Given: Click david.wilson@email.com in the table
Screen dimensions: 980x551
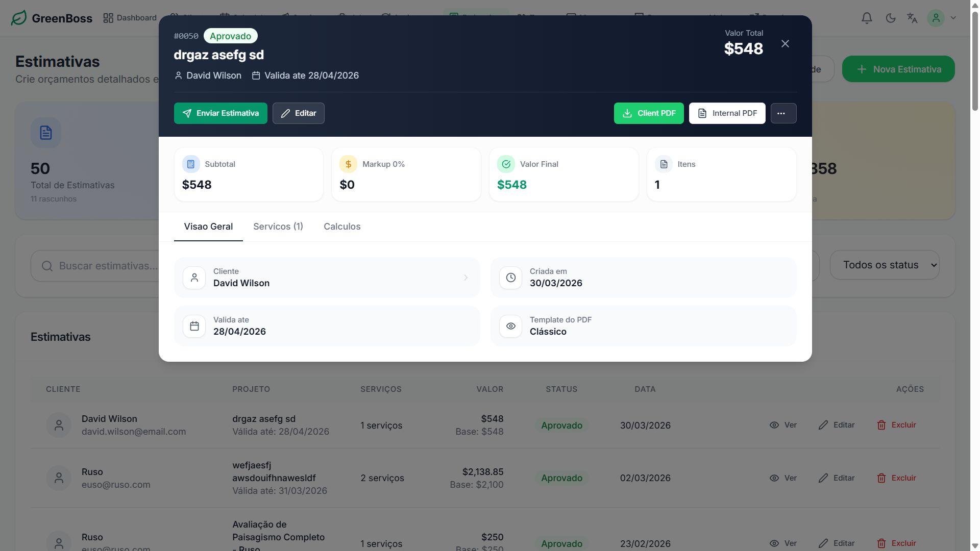Looking at the screenshot, I should click(134, 432).
